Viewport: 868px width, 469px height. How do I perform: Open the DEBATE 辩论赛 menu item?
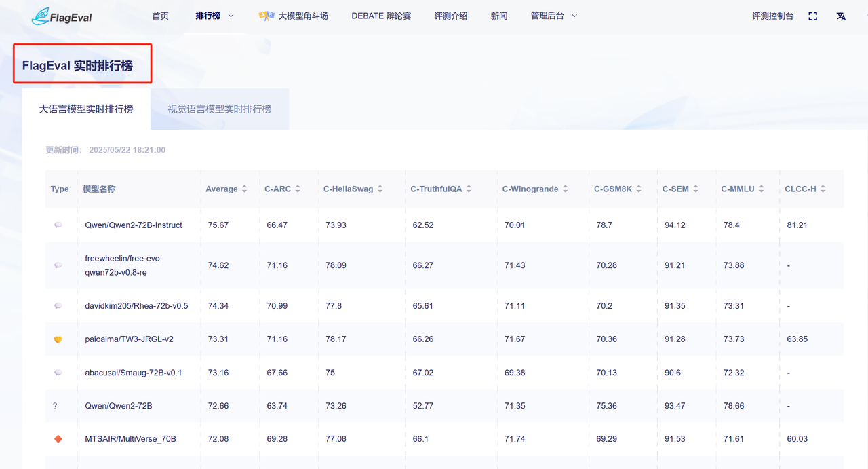[x=381, y=16]
